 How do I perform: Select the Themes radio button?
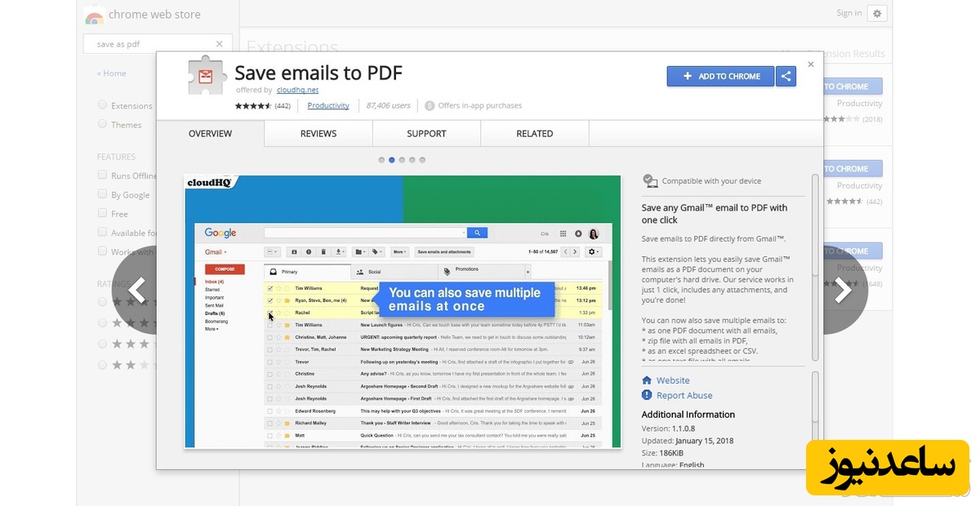click(102, 124)
